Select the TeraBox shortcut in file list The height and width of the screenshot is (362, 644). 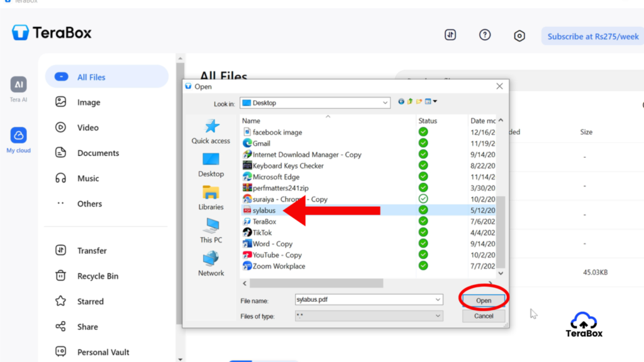point(259,221)
